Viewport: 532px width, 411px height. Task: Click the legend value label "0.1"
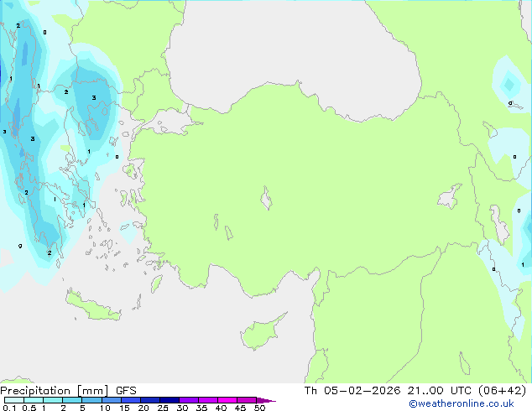pos(9,408)
